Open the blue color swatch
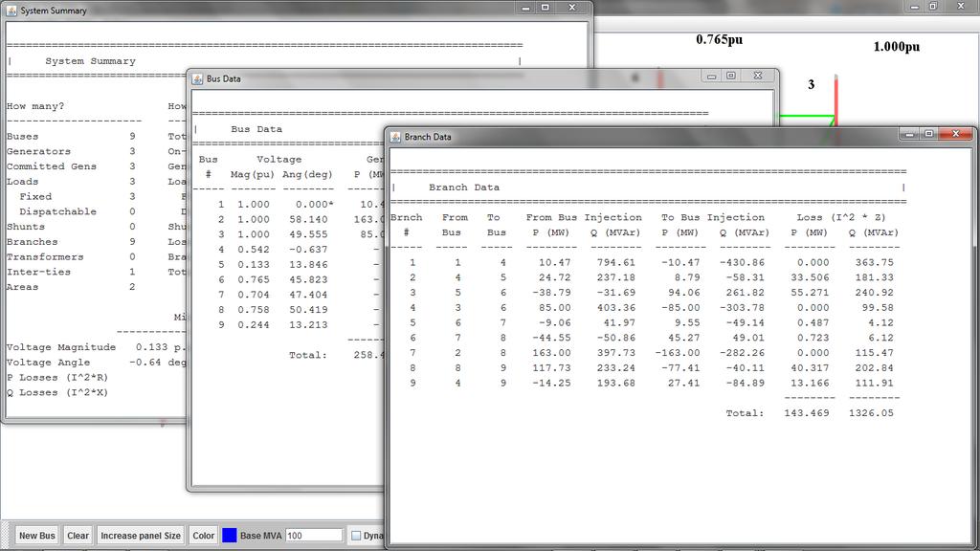This screenshot has width=980, height=551. [230, 536]
